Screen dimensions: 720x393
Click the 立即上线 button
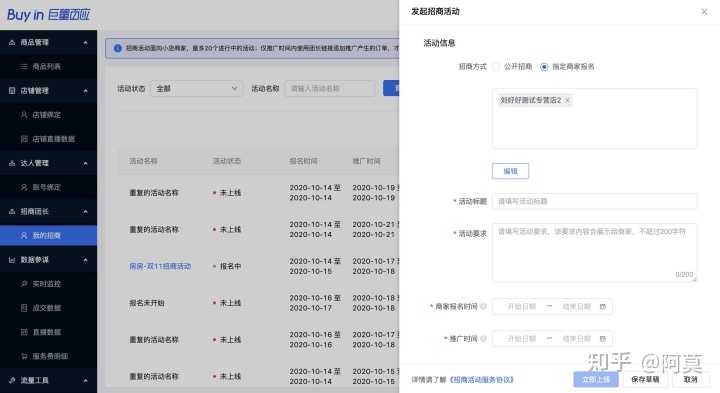[596, 379]
